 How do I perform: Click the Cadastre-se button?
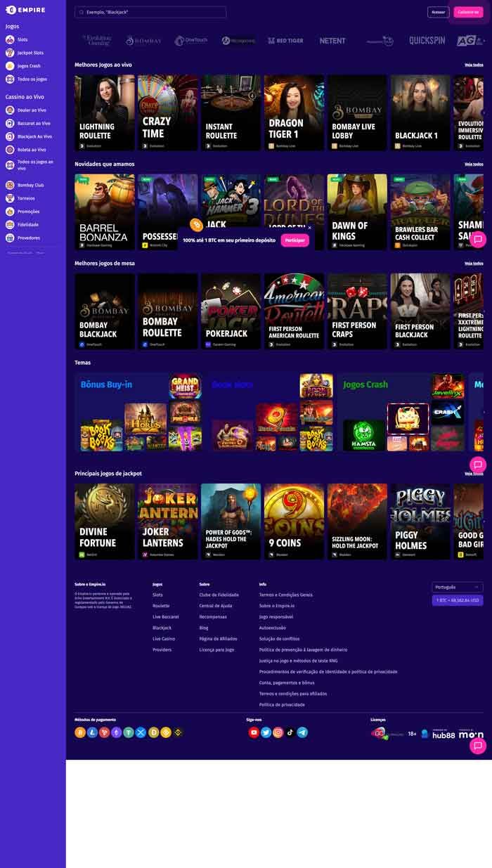(x=468, y=12)
